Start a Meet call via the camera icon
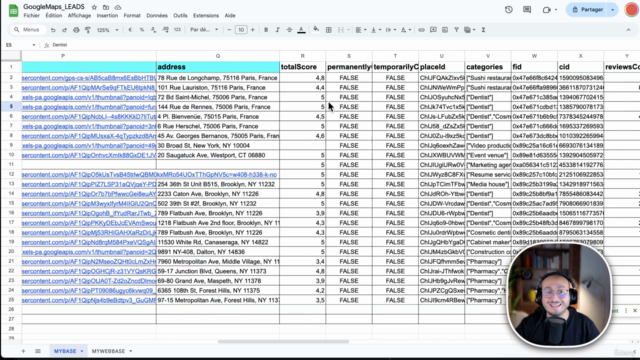Image resolution: width=640 pixels, height=360 pixels. click(x=547, y=10)
